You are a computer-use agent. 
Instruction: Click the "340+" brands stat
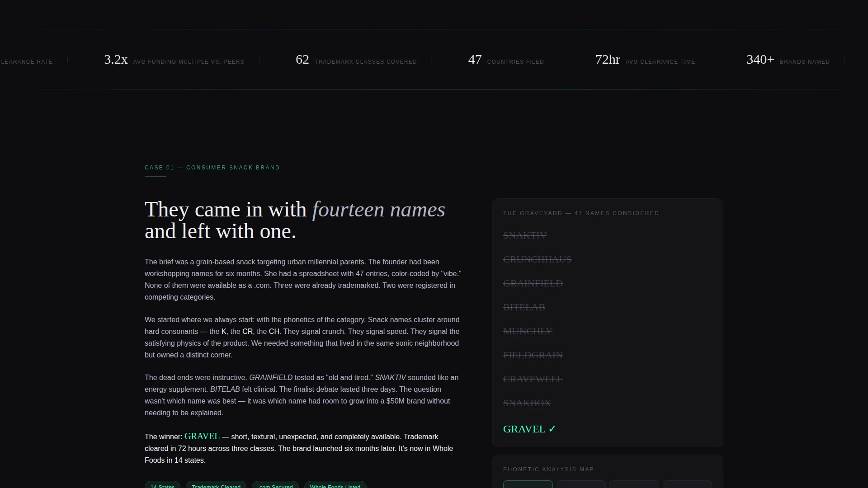[760, 60]
